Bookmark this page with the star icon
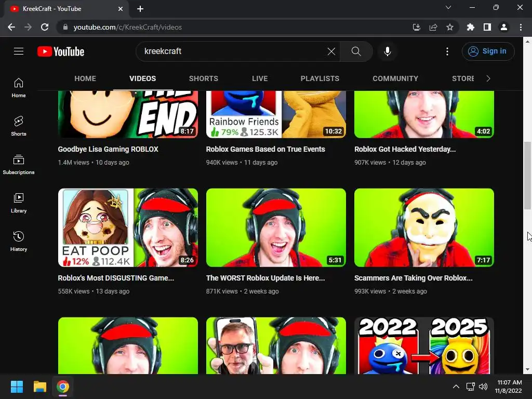The image size is (532, 399). 449,27
